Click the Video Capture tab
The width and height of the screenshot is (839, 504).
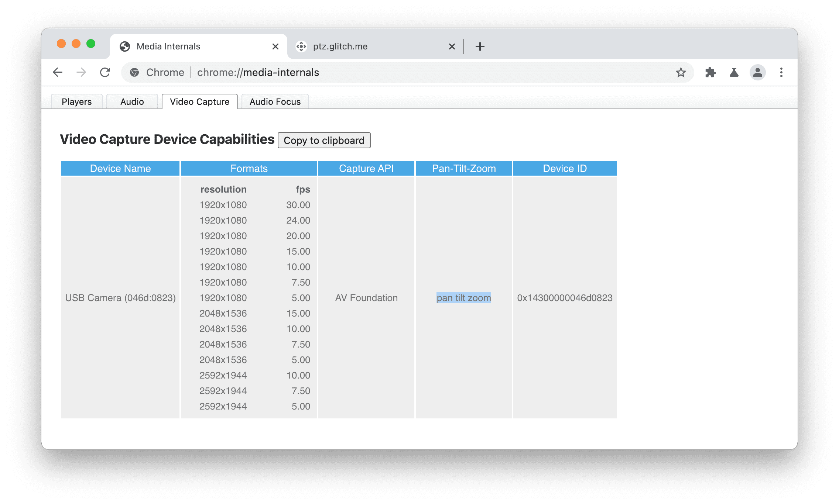[x=200, y=101]
